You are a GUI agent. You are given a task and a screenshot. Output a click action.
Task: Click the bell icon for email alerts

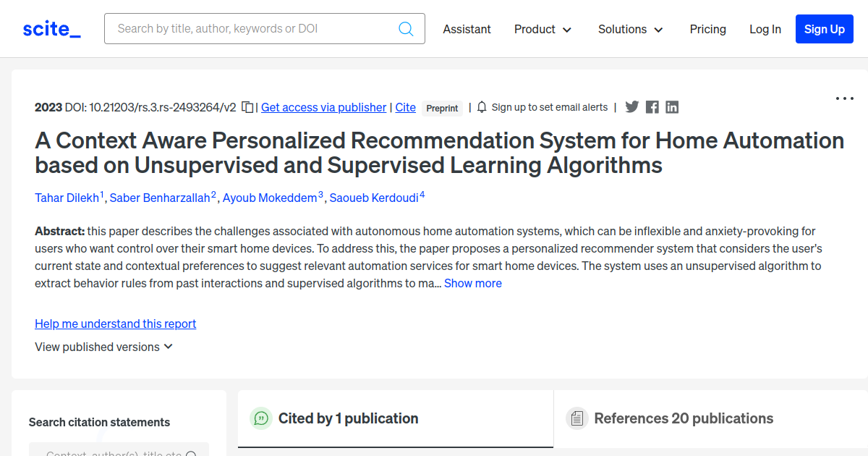click(482, 107)
